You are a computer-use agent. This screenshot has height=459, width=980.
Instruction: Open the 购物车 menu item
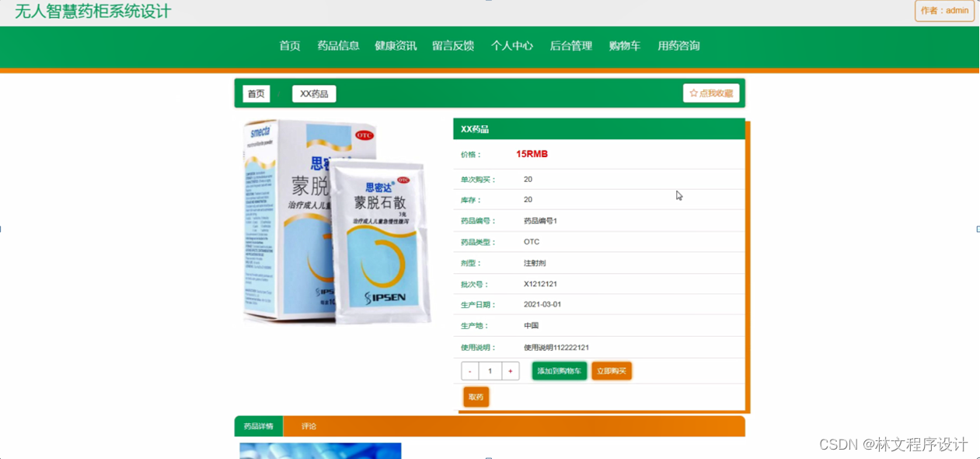625,46
